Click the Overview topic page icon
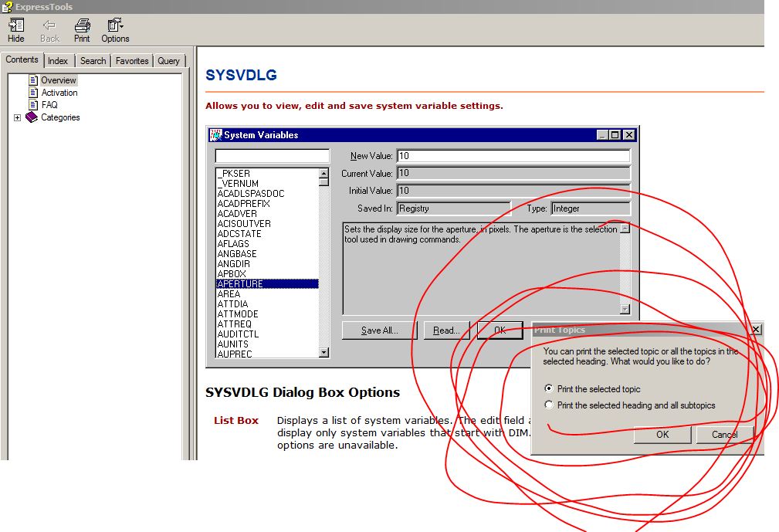Screen dimensions: 779x532 click(x=33, y=80)
